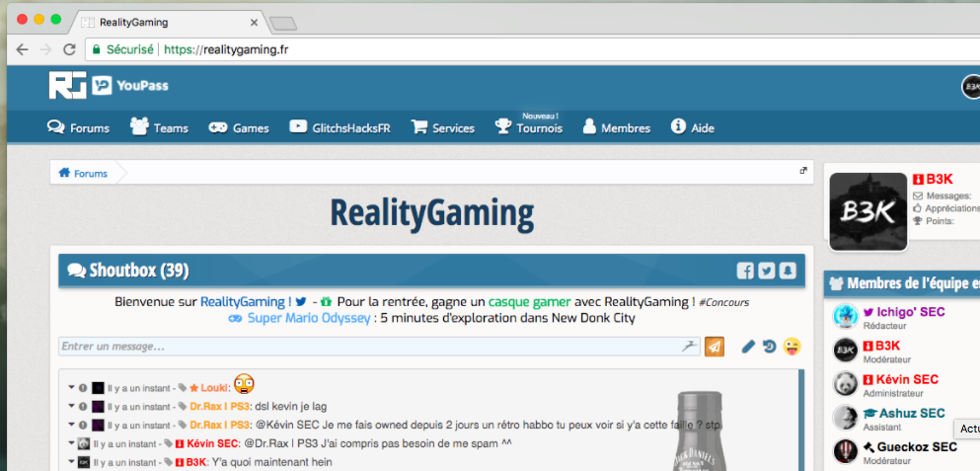
Task: Expand dropdown arrow on 'dsl kevin je lag'
Action: pos(71,407)
